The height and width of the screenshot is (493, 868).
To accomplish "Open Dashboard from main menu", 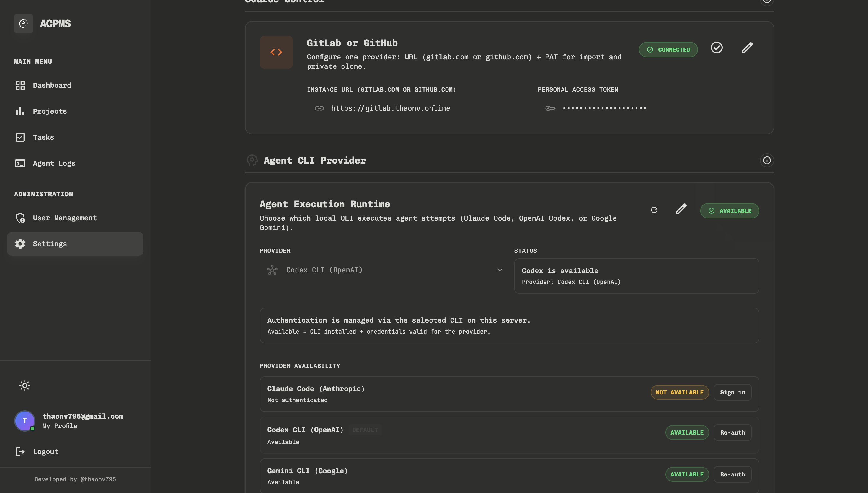I will click(x=52, y=85).
